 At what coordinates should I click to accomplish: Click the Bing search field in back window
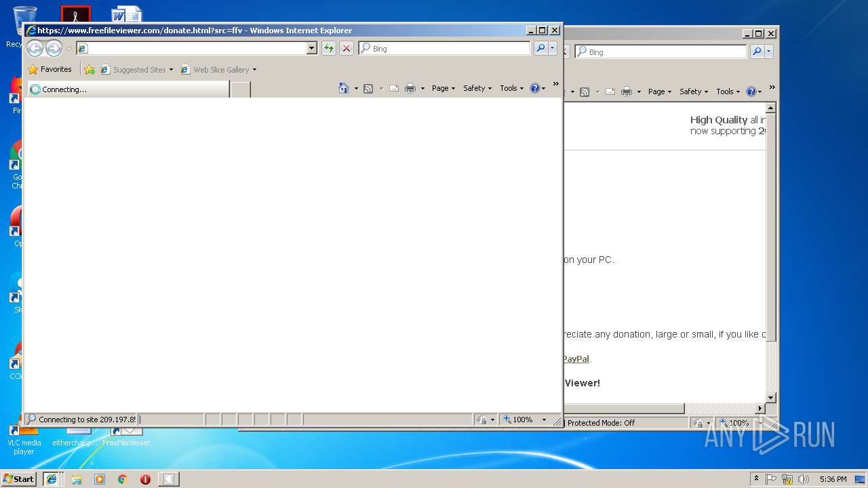660,52
